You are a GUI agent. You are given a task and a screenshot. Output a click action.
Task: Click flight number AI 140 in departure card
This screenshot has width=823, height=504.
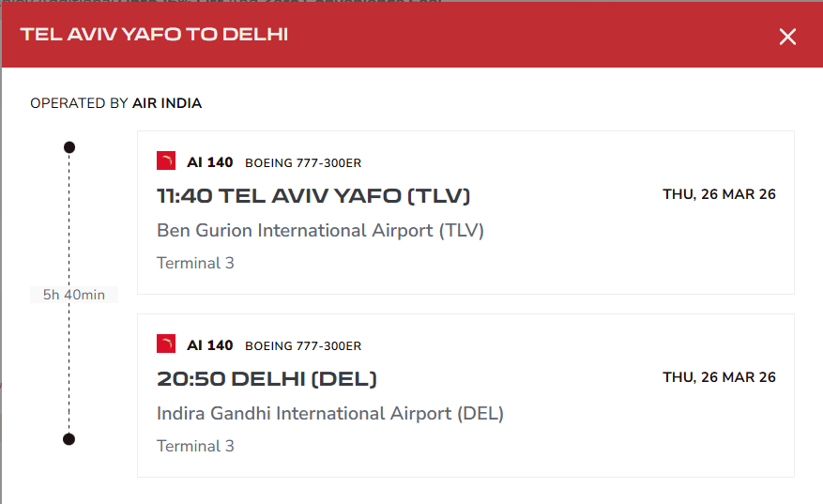click(210, 162)
